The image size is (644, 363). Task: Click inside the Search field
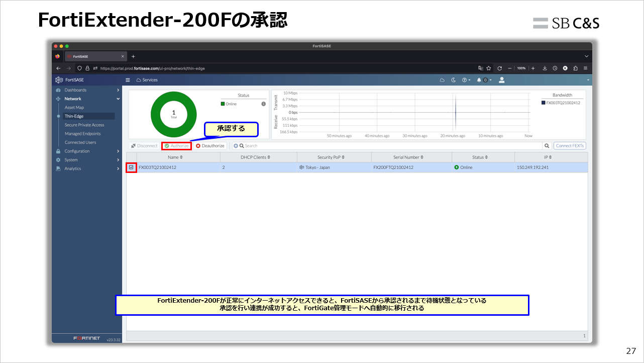click(301, 145)
